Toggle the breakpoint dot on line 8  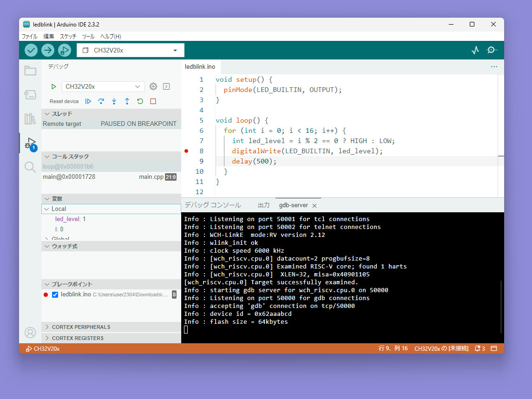[x=186, y=151]
